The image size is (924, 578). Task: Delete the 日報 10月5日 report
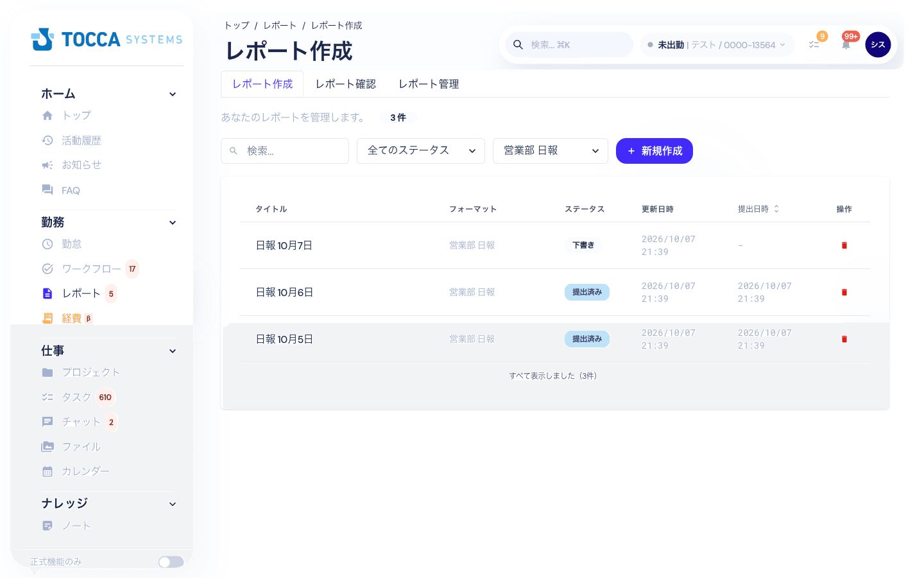[x=844, y=339]
